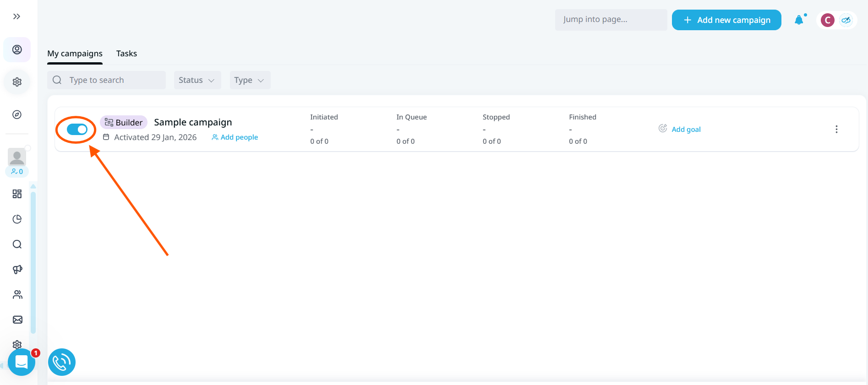Expand the left sidebar with double chevron
This screenshot has height=385, width=868.
[16, 16]
